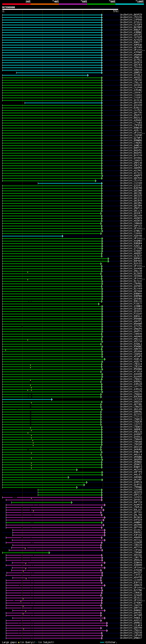146x644 pixels.
Task: Select hit UniRef100_A9ATP1
Action: [x=131, y=321]
